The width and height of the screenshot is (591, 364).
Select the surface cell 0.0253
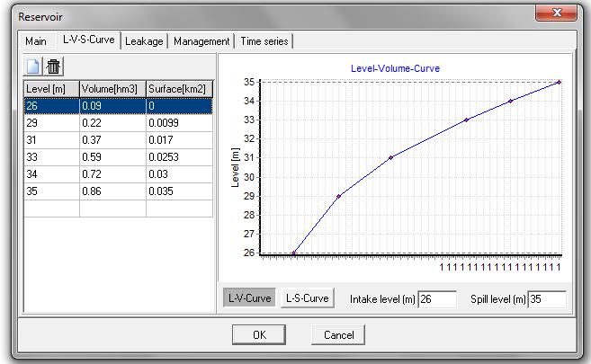[179, 157]
